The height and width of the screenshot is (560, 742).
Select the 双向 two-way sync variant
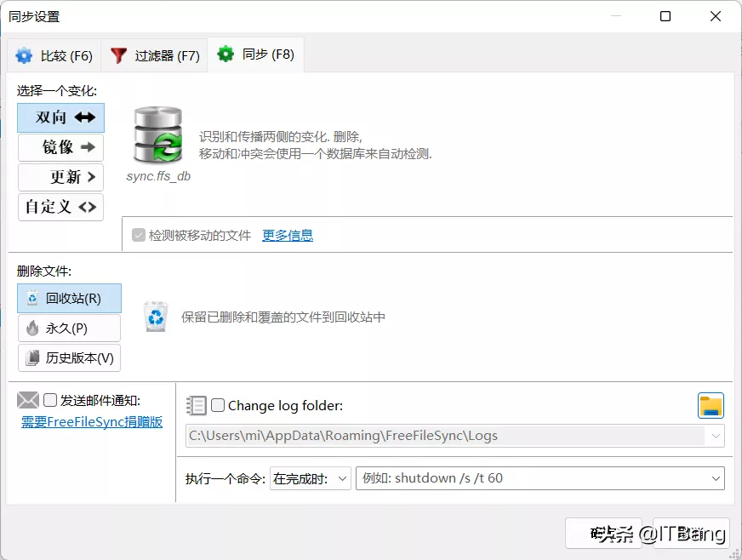pyautogui.click(x=61, y=117)
